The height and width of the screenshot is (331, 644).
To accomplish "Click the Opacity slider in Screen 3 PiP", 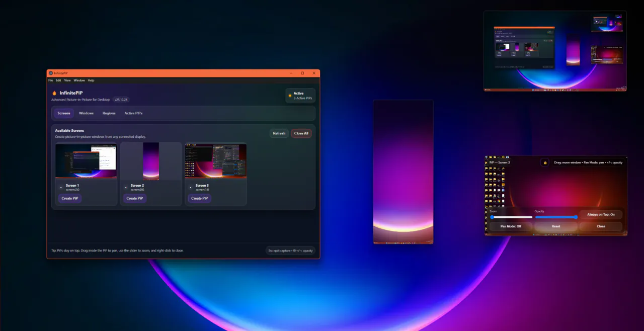I will click(556, 217).
